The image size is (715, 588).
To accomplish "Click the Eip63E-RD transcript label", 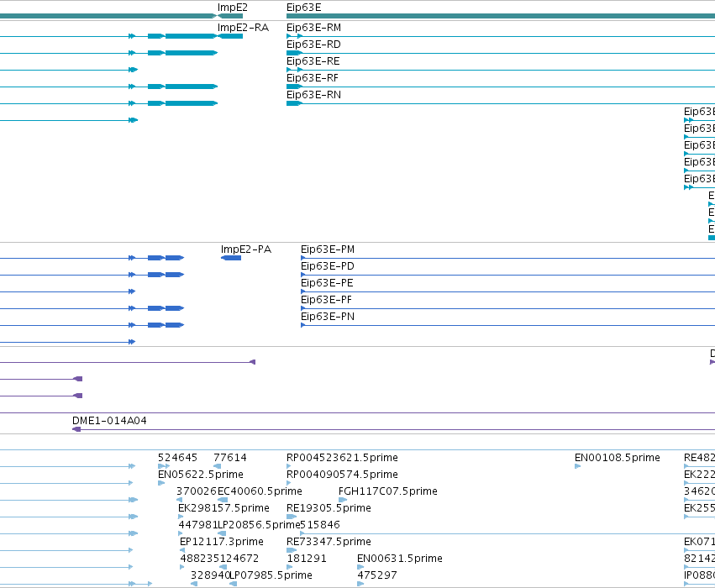I will [x=313, y=45].
